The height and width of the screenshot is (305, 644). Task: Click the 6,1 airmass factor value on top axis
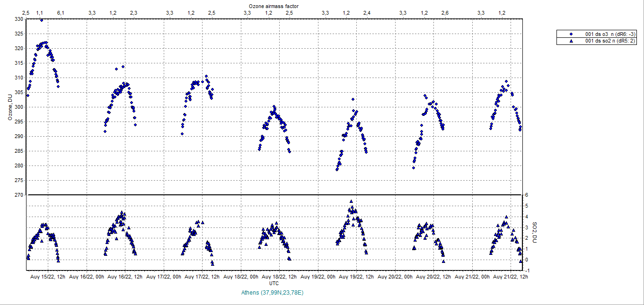click(61, 13)
